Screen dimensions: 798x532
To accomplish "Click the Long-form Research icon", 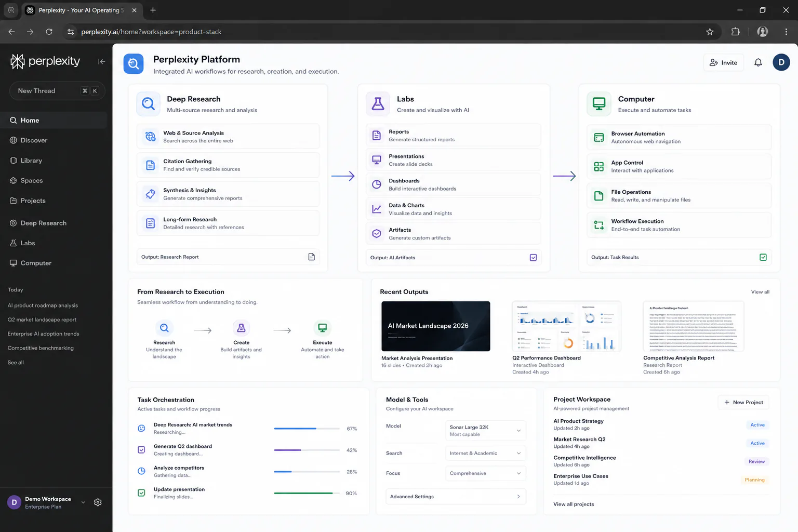I will 150,223.
